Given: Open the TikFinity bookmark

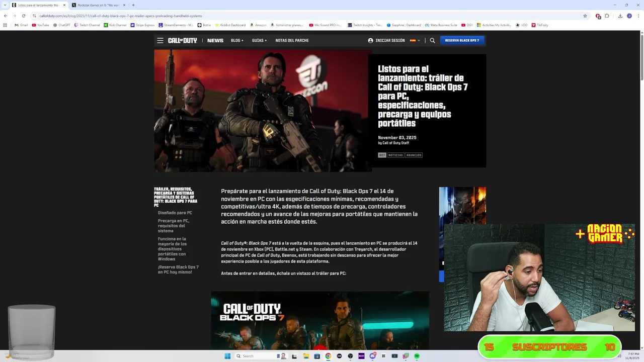Looking at the screenshot, I should [x=540, y=25].
